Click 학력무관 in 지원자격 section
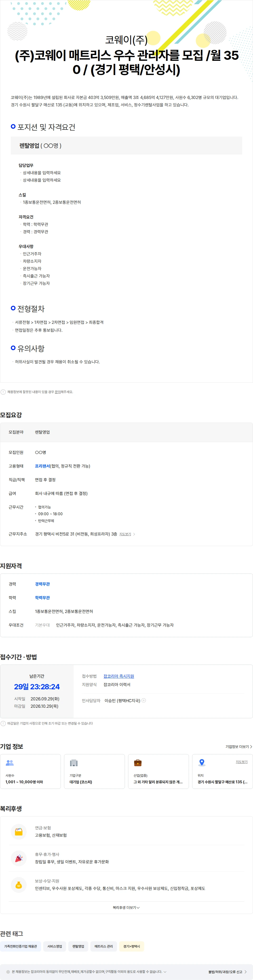The image size is (253, 980). point(42,598)
